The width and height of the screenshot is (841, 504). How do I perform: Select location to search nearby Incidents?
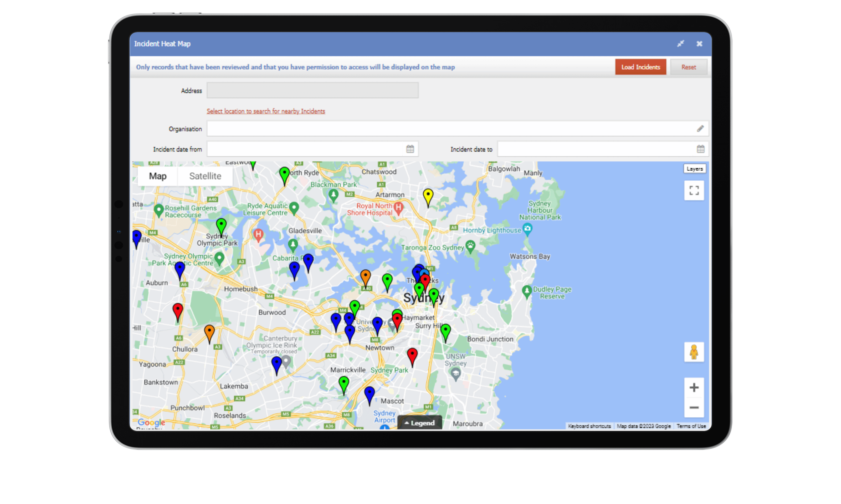(x=266, y=111)
